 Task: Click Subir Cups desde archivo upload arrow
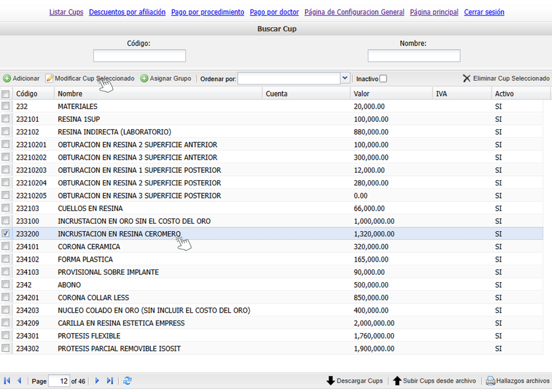tap(397, 381)
